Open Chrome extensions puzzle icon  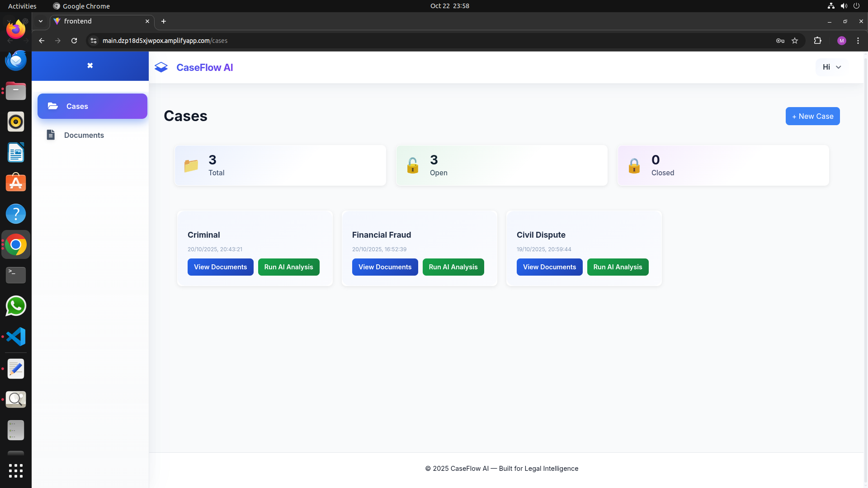tap(817, 41)
